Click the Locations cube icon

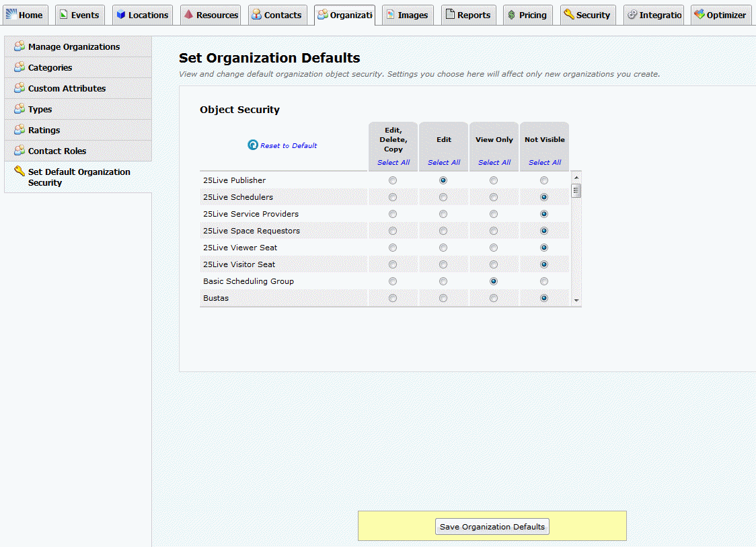121,15
